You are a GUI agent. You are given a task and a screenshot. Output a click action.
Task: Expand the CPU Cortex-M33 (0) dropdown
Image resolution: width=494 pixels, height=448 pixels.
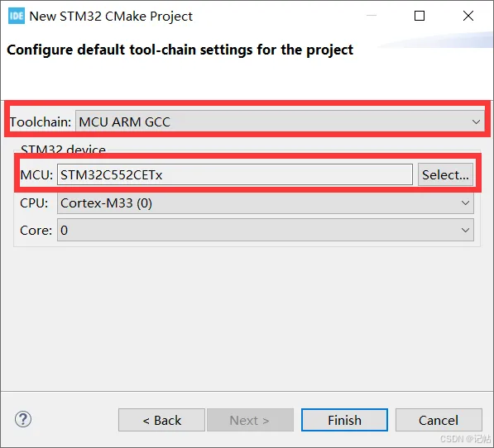pyautogui.click(x=266, y=203)
